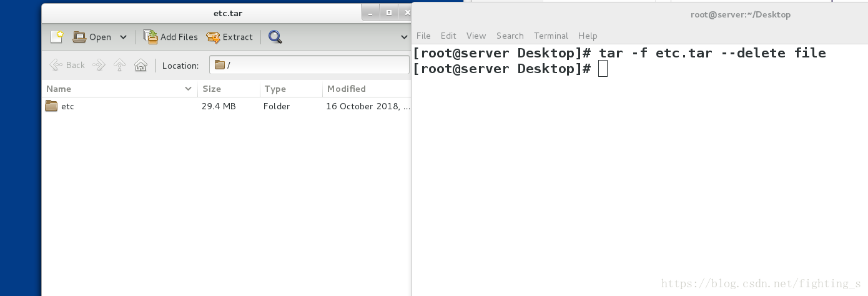Go up one level with the up-arrow icon
868x296 pixels.
tap(120, 65)
